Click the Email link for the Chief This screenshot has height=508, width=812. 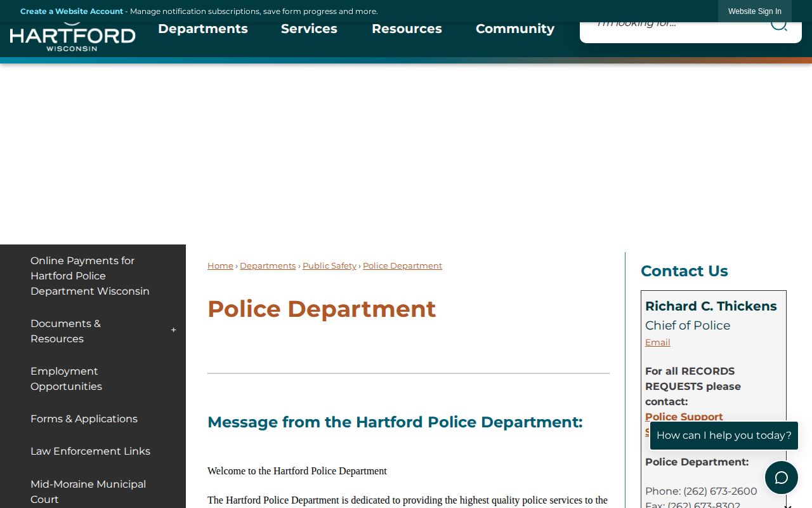[x=658, y=342]
